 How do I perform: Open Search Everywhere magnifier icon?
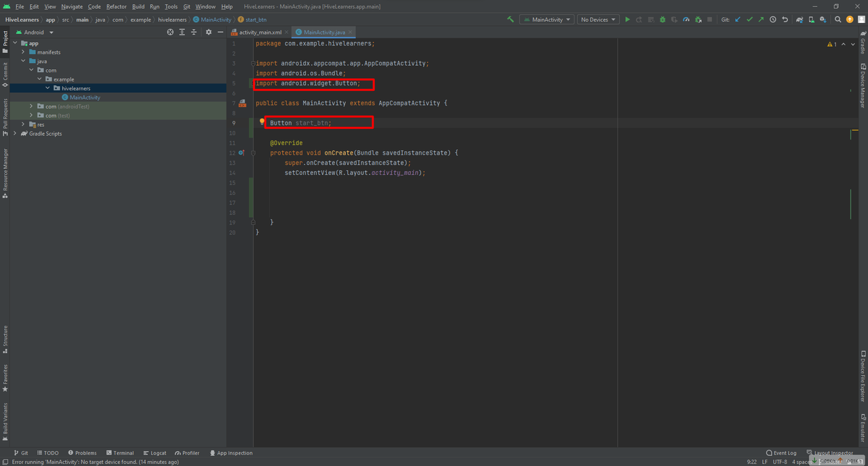pos(838,20)
